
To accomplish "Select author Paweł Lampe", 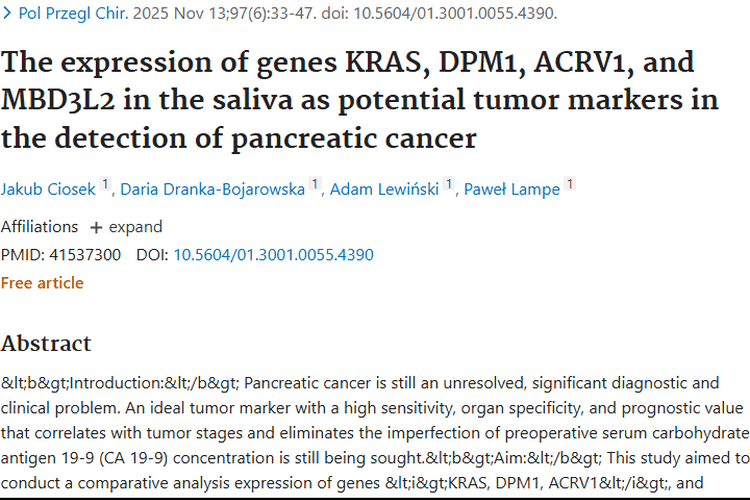I will pyautogui.click(x=512, y=189).
